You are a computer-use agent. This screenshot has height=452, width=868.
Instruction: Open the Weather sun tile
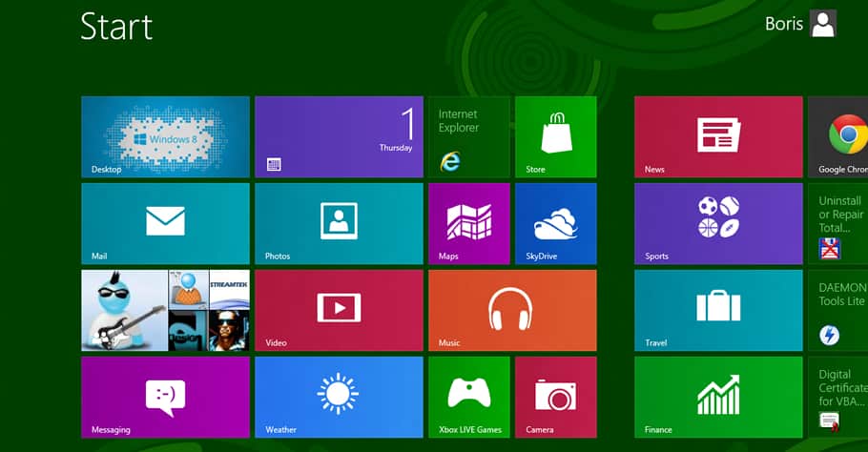339,397
